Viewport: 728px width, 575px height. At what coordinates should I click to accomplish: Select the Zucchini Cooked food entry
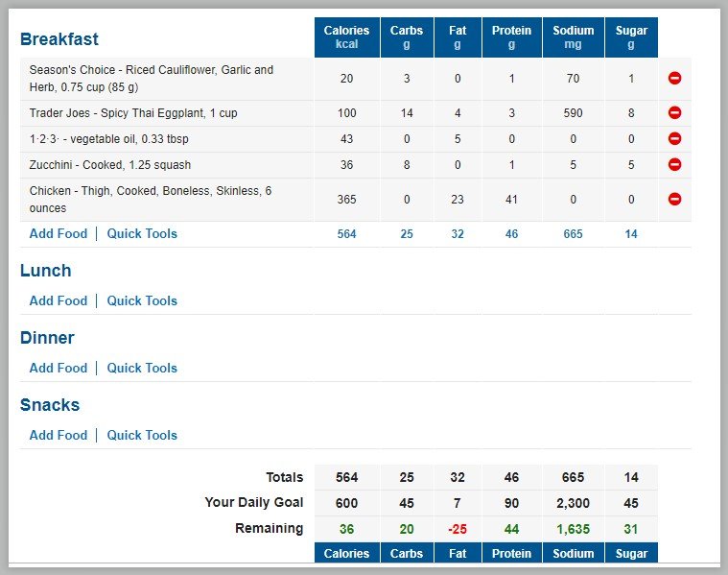tap(110, 165)
